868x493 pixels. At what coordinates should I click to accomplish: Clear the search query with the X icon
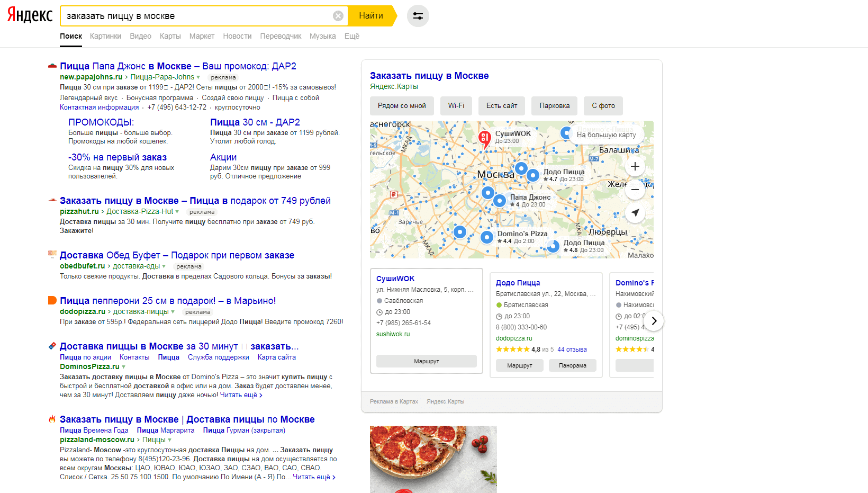338,16
